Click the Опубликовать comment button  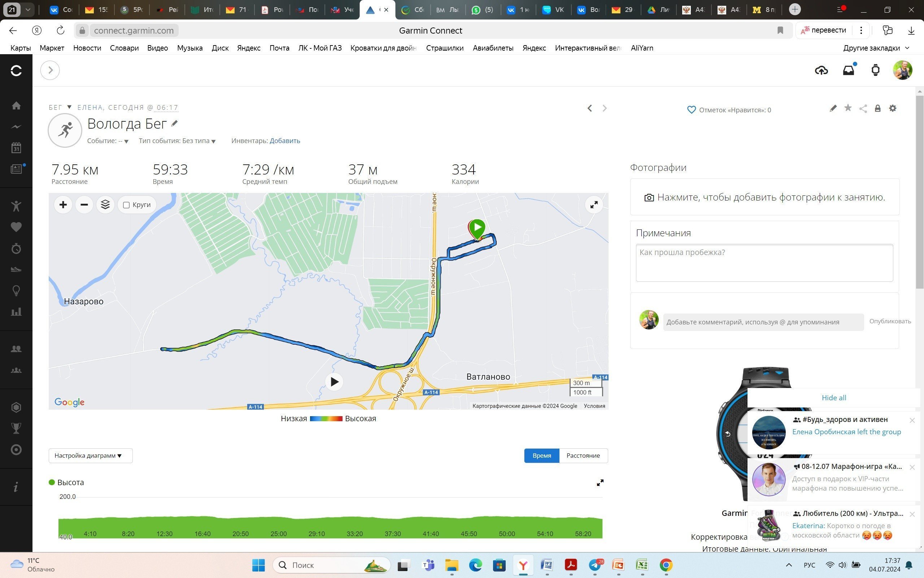click(x=890, y=322)
